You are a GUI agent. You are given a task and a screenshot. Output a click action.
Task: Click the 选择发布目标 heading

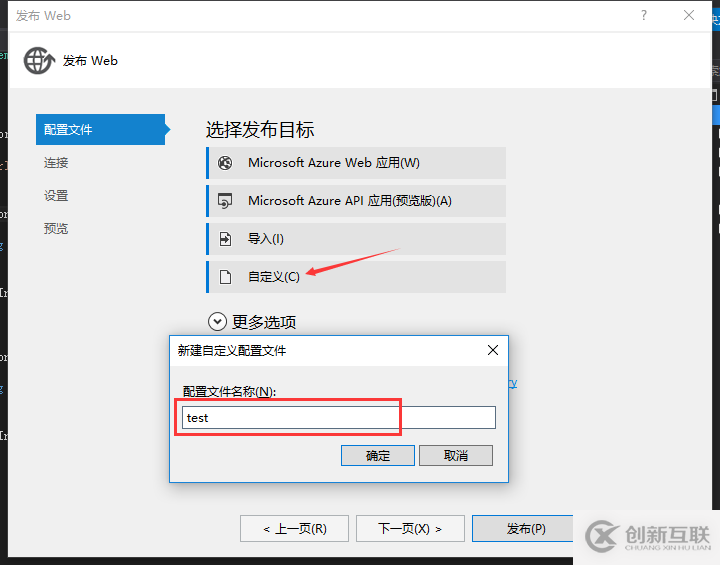tap(260, 130)
